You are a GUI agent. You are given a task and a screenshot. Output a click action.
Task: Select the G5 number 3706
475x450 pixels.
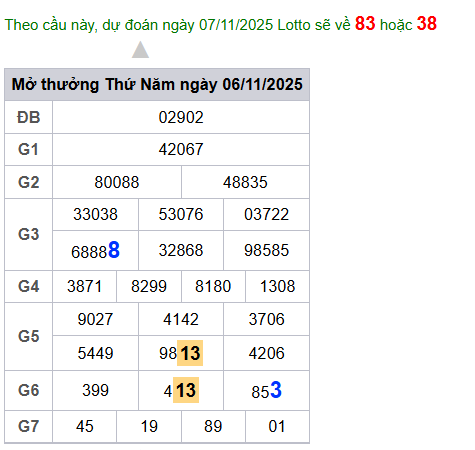click(x=266, y=319)
